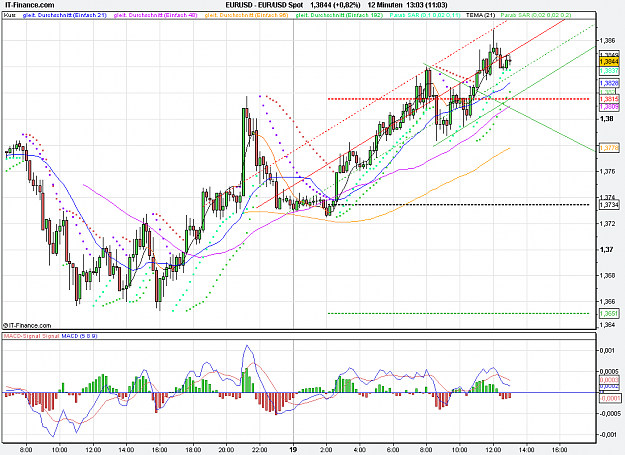The height and width of the screenshot is (455, 625).
Task: Select 'gleit. Durchschnitt (Einfach 48)' magenta legend
Action: (156, 15)
